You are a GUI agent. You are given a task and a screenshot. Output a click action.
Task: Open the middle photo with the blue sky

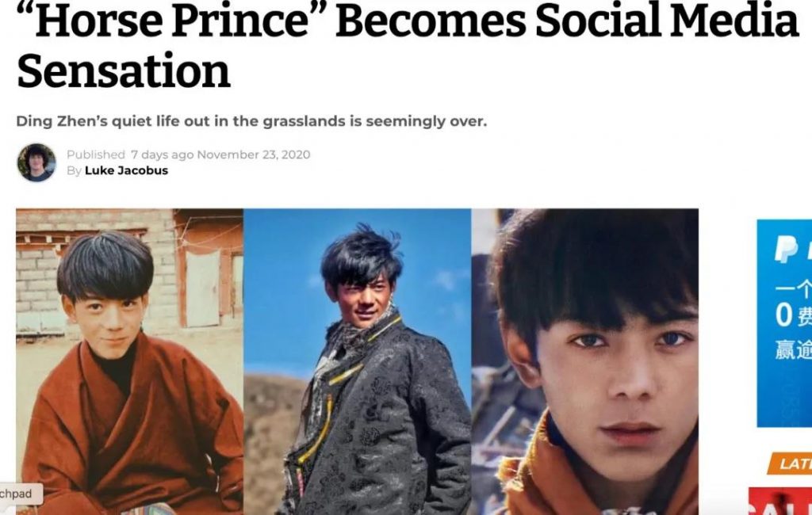click(358, 362)
